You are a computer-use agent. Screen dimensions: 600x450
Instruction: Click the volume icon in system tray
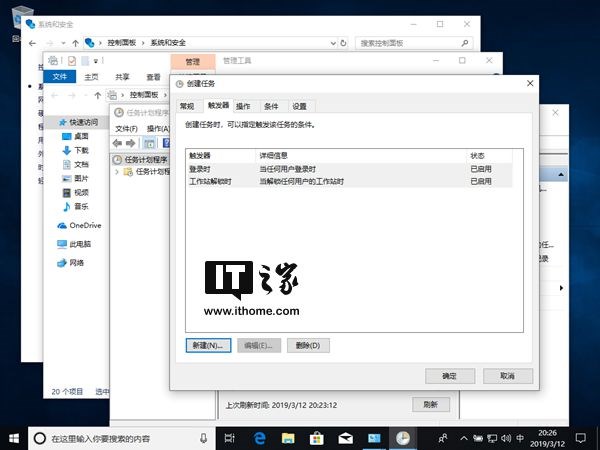pos(506,438)
